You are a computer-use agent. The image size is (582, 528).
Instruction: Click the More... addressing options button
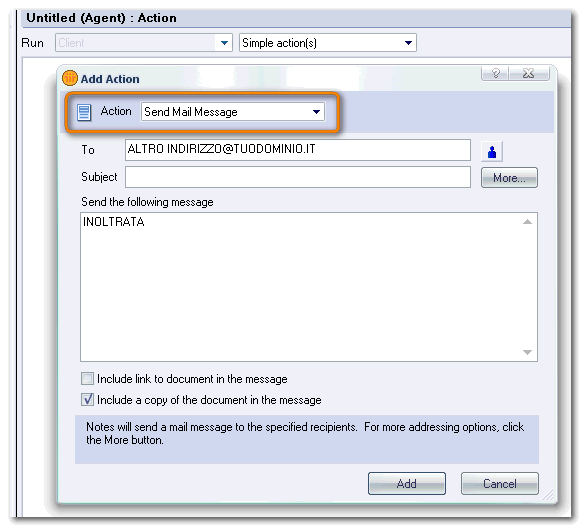pyautogui.click(x=509, y=178)
